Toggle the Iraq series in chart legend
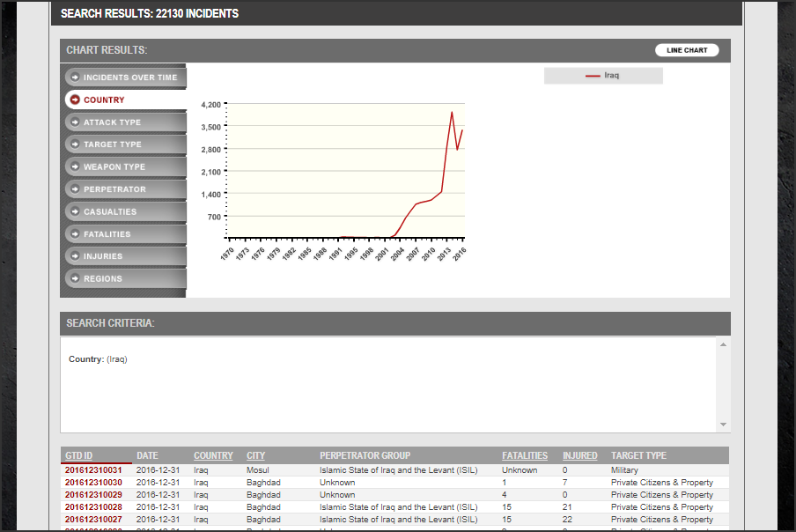 click(x=611, y=76)
